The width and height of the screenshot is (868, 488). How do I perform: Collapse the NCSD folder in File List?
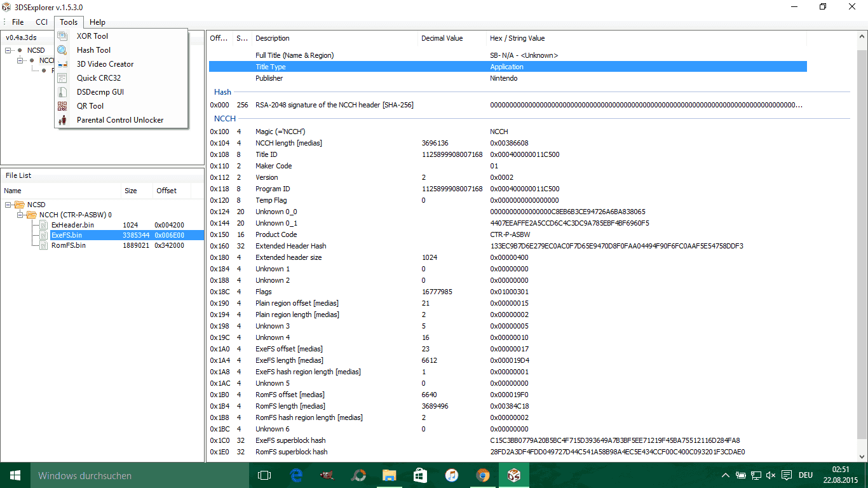point(8,205)
